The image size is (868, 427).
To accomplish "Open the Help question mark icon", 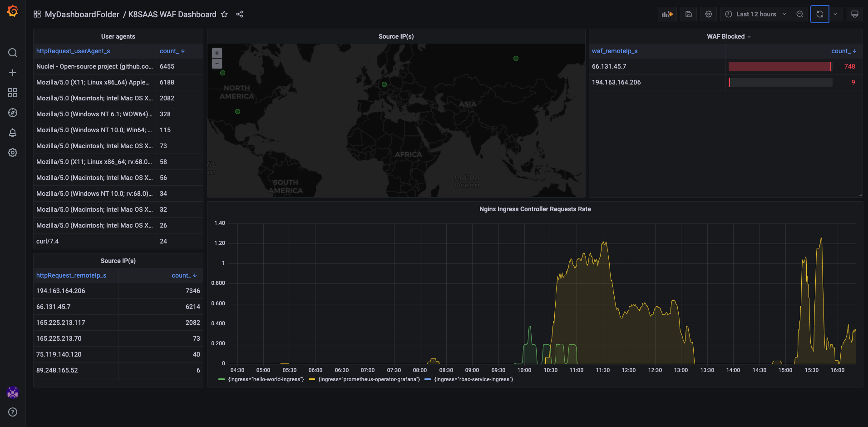I will (x=13, y=412).
